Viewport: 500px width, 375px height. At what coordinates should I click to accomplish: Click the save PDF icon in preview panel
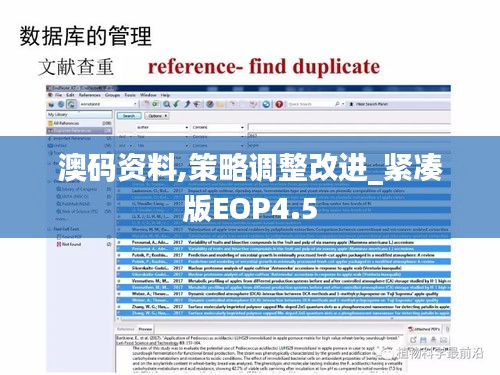coord(423,340)
